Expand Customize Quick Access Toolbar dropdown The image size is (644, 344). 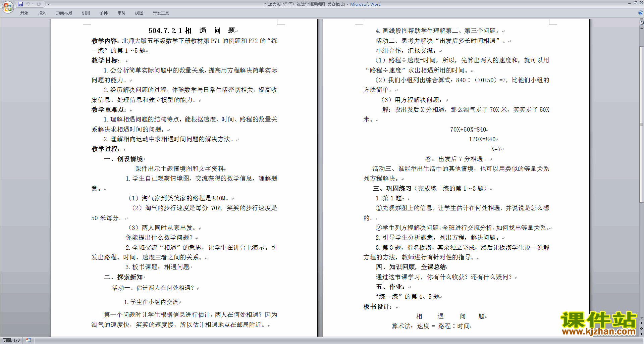(x=48, y=4)
